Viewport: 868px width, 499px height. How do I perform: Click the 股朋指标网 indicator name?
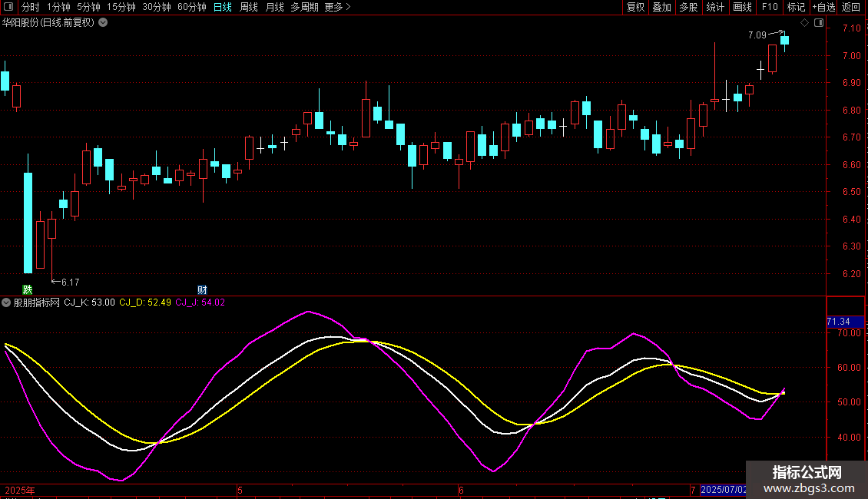(x=37, y=302)
